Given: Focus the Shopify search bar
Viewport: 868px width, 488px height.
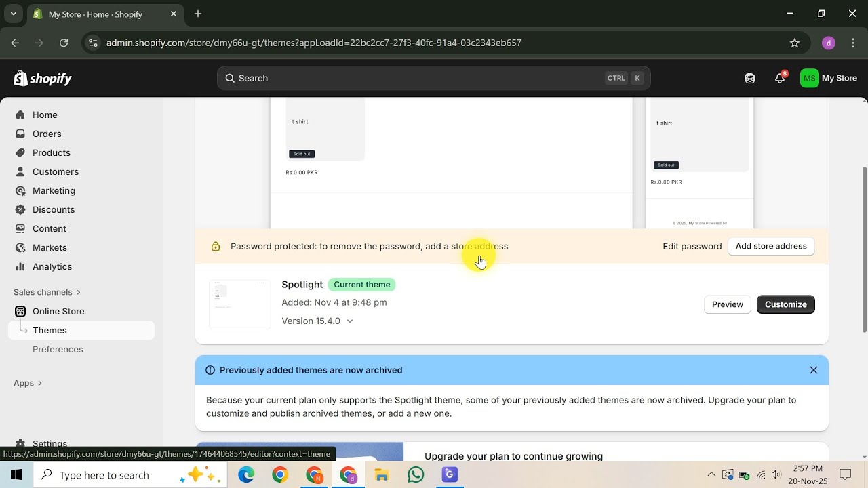Looking at the screenshot, I should (x=434, y=78).
